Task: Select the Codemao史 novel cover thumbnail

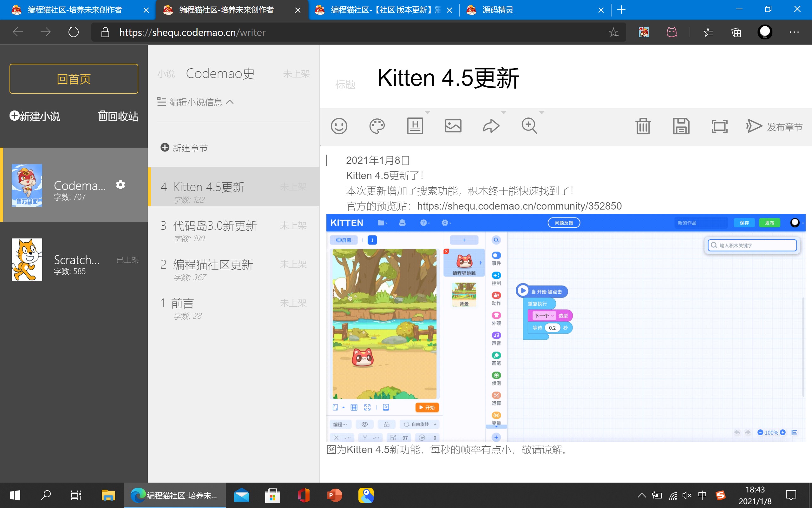Action: pyautogui.click(x=27, y=185)
